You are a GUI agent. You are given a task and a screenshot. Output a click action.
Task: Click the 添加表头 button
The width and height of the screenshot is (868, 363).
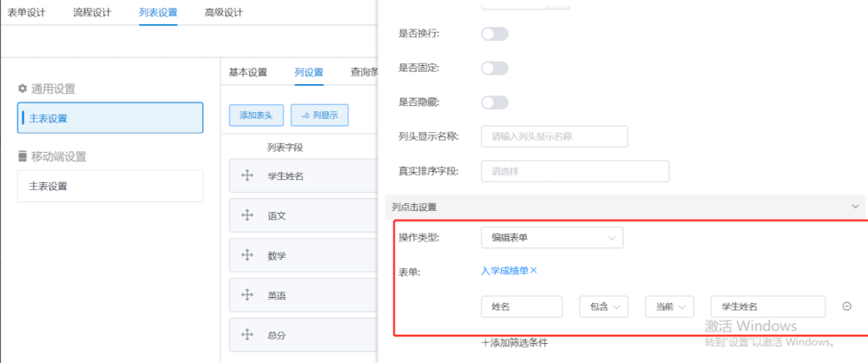click(x=256, y=115)
